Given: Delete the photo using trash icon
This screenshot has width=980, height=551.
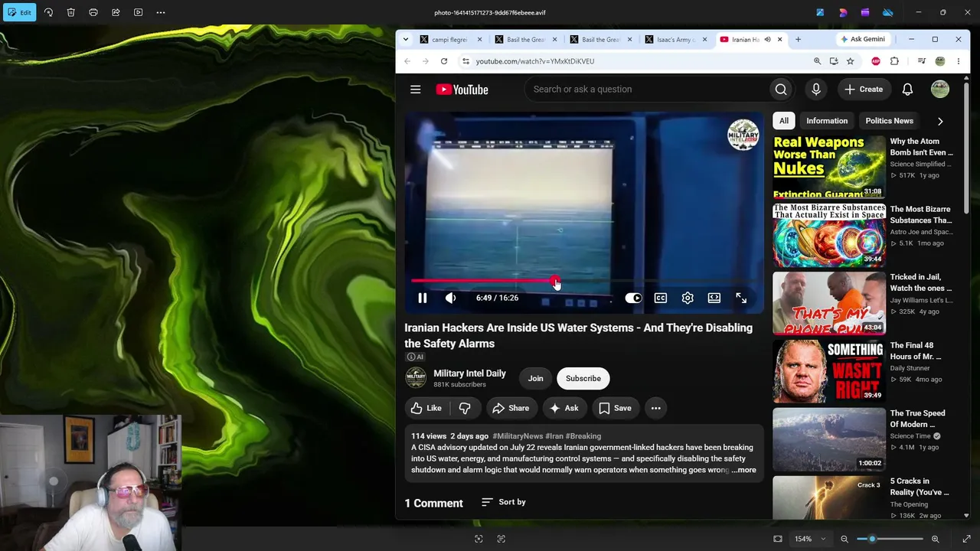Looking at the screenshot, I should tap(70, 12).
